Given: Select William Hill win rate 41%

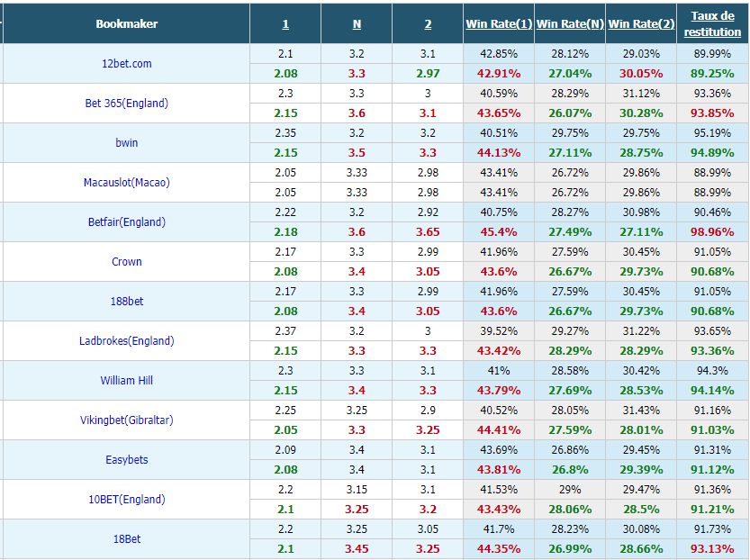Looking at the screenshot, I should pos(499,371).
